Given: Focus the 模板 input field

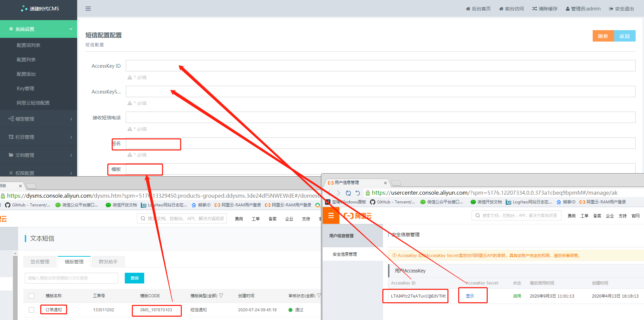Looking at the screenshot, I should (381, 169).
